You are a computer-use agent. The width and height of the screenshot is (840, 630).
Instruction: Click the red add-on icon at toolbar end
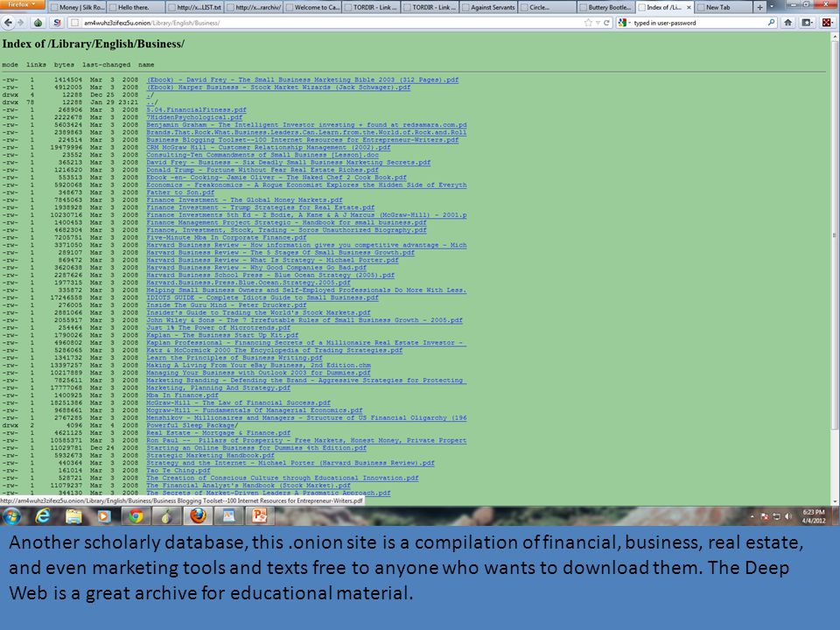point(827,23)
